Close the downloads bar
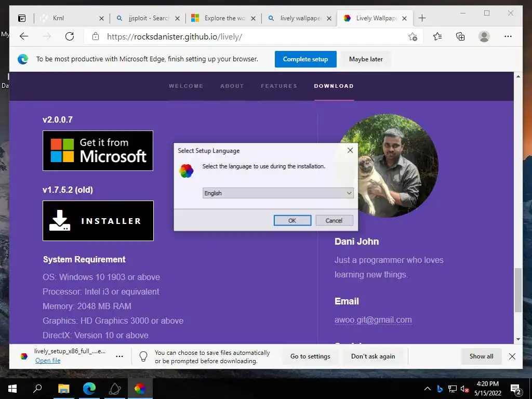 coord(512,356)
